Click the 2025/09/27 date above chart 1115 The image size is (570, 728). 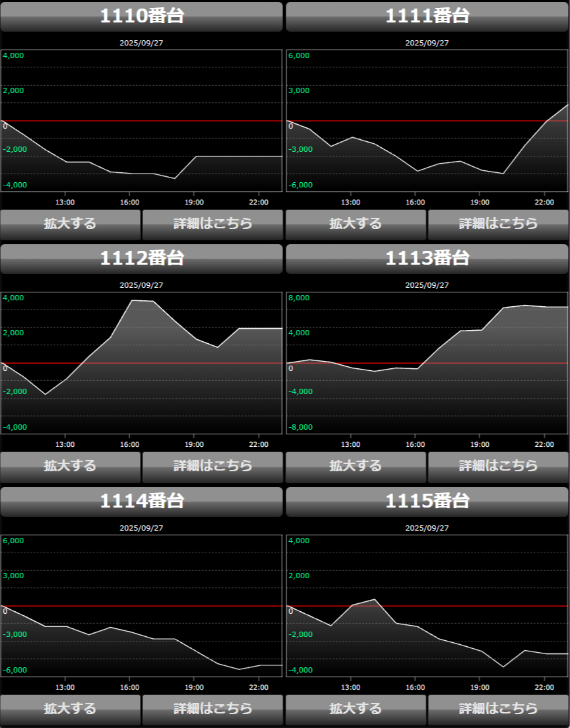pyautogui.click(x=427, y=528)
